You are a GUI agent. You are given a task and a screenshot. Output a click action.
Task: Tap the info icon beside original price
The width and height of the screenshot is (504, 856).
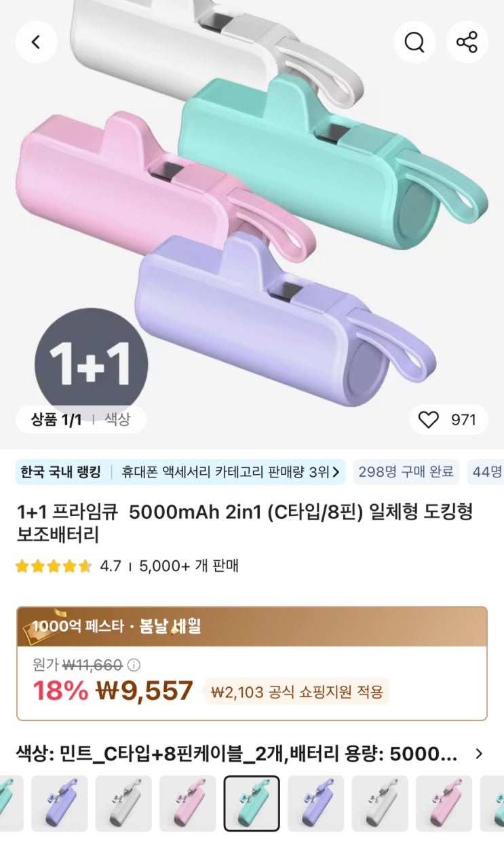(134, 665)
